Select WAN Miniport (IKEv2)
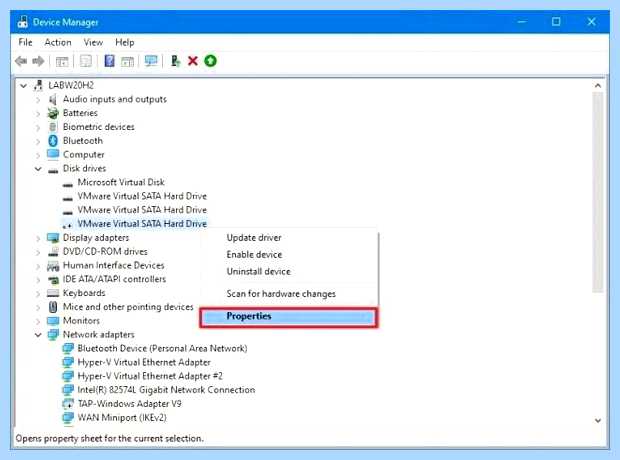This screenshot has width=620, height=460. click(122, 418)
